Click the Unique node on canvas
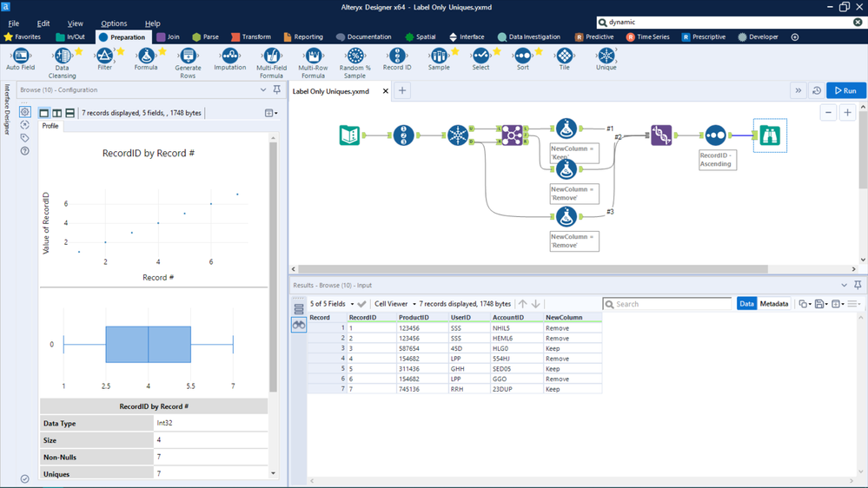868x488 pixels. click(458, 135)
